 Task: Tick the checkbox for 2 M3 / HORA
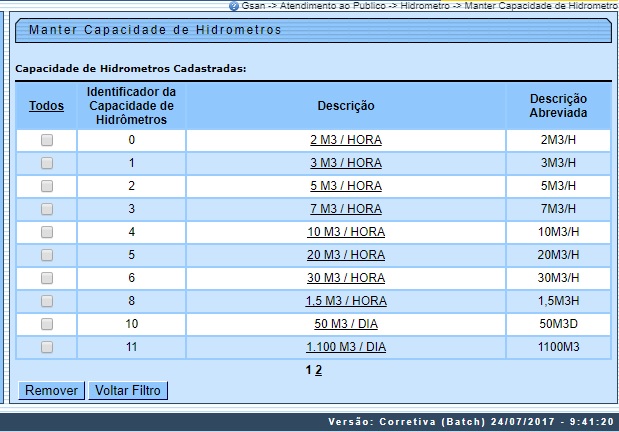pyautogui.click(x=47, y=140)
